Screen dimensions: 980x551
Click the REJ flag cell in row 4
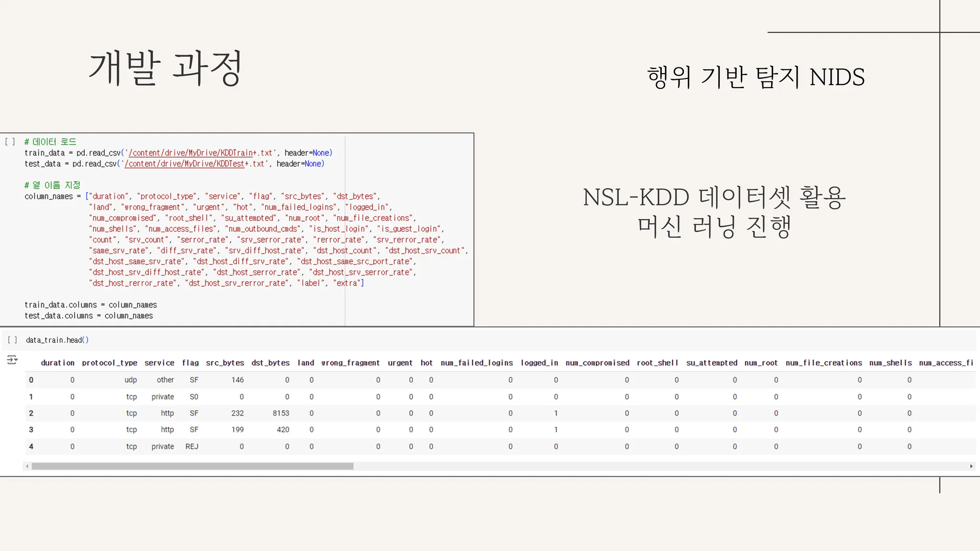pyautogui.click(x=192, y=447)
